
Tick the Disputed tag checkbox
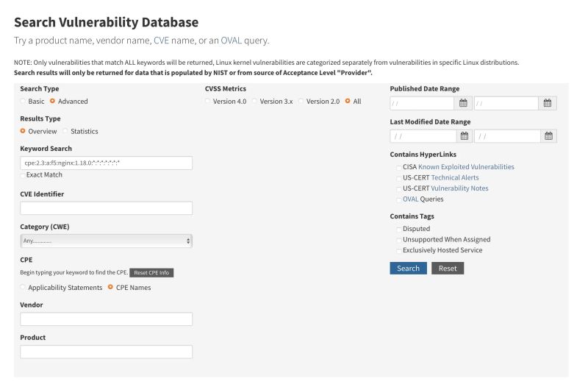pos(398,230)
